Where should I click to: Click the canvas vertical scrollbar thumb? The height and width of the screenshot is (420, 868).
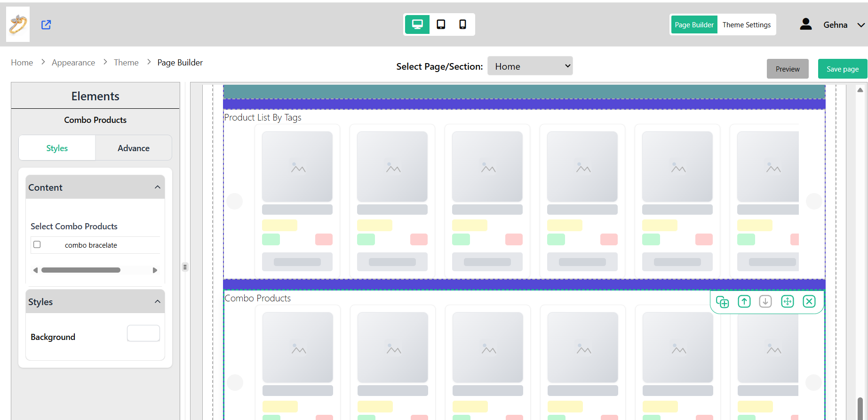click(x=860, y=408)
